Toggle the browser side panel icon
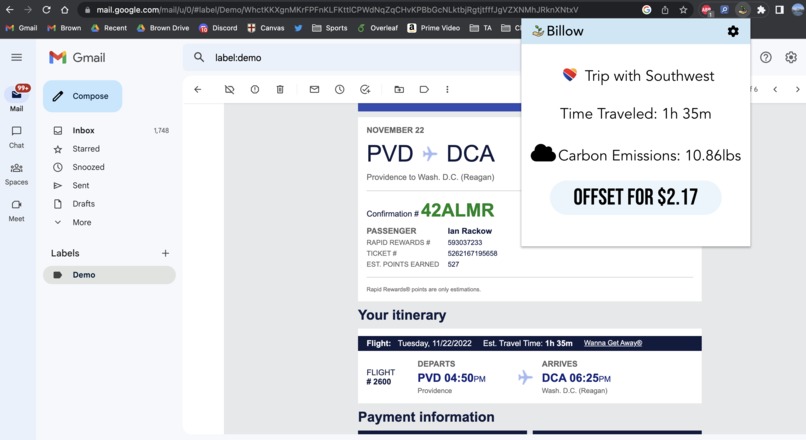This screenshot has width=806, height=440. pyautogui.click(x=779, y=10)
